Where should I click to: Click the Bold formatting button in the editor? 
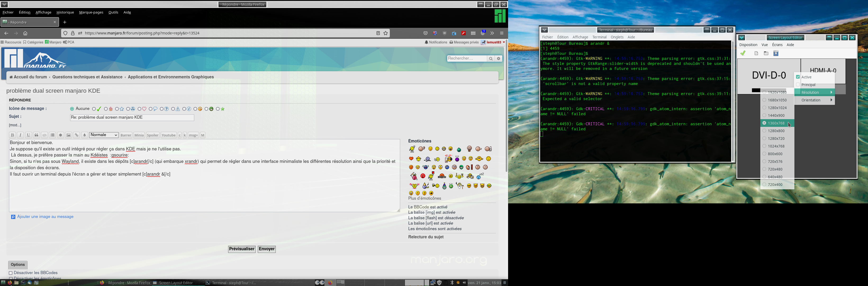(12, 135)
